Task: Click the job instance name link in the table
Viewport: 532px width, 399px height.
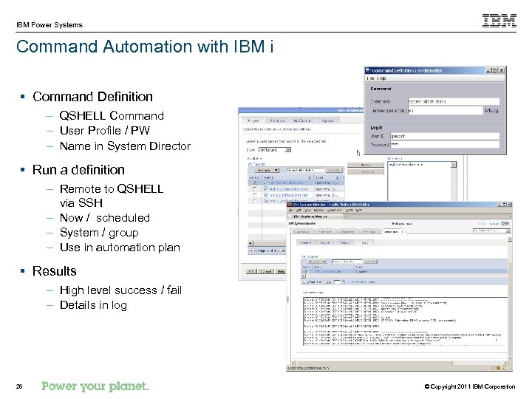Action: click(327, 272)
